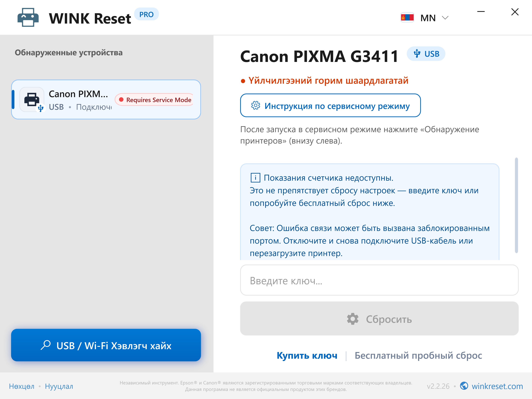
Task: Click the gear icon on the Сбросить button
Action: pyautogui.click(x=353, y=319)
